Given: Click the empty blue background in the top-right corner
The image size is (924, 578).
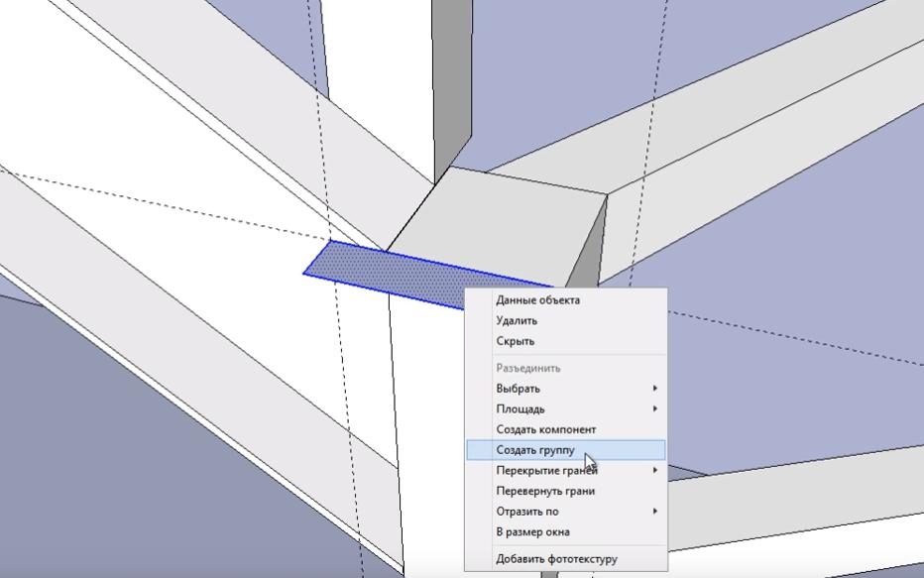Looking at the screenshot, I should [x=843, y=40].
